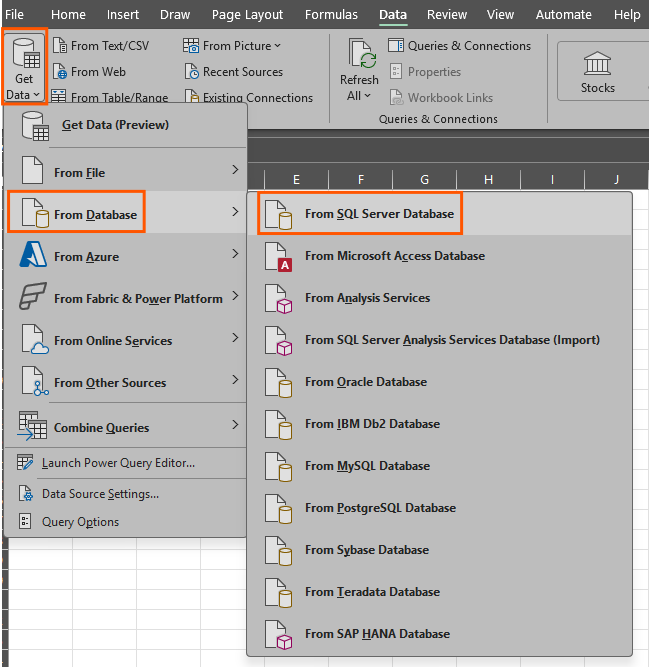Click the Workbook Links icon
Screen dimensions: 649x667
(x=397, y=97)
